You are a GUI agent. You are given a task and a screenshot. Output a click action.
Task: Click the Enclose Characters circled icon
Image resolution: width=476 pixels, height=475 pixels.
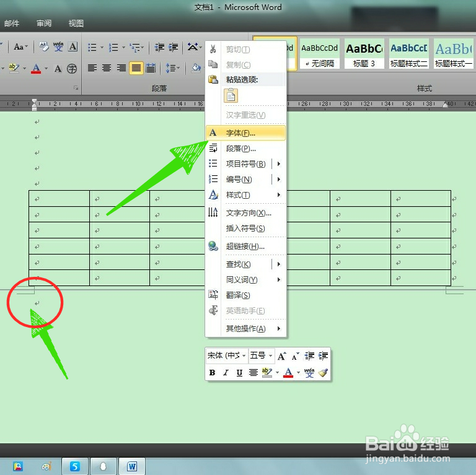point(72,69)
